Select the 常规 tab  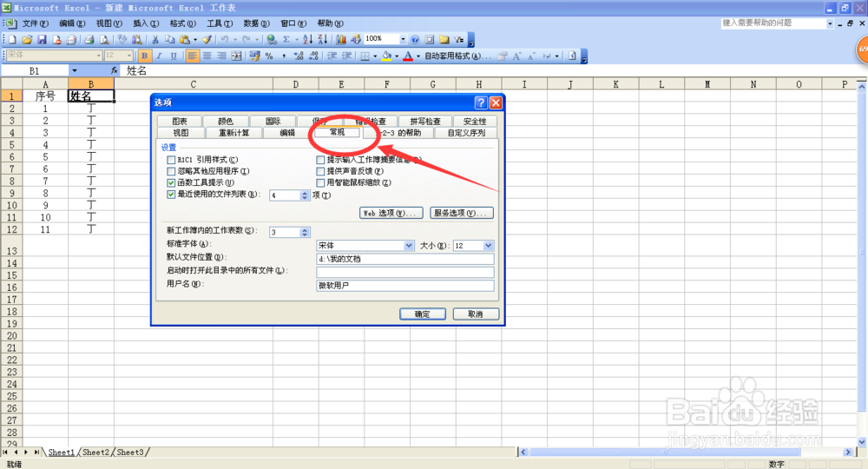[337, 132]
